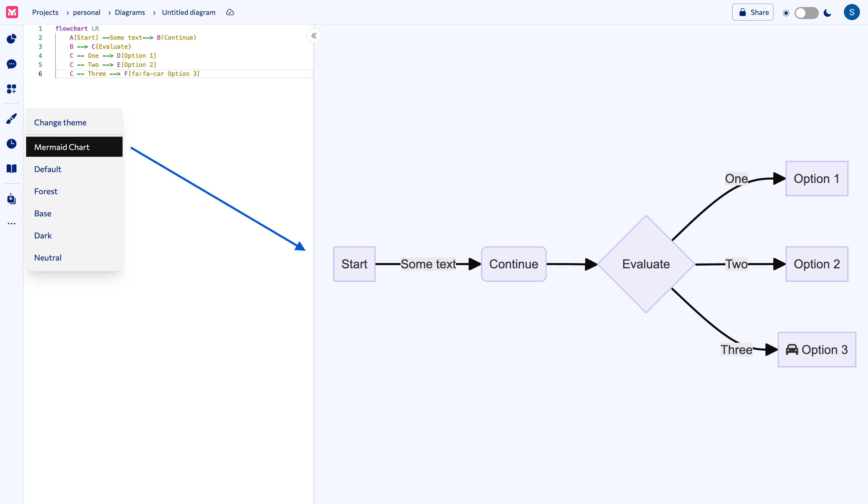Open the diagram type picker icon

point(11,39)
